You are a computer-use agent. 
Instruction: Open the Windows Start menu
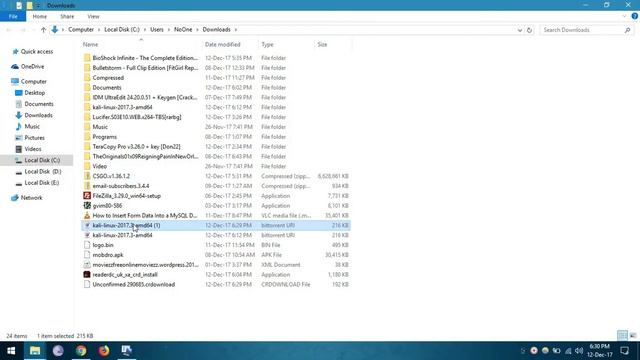click(x=11, y=351)
